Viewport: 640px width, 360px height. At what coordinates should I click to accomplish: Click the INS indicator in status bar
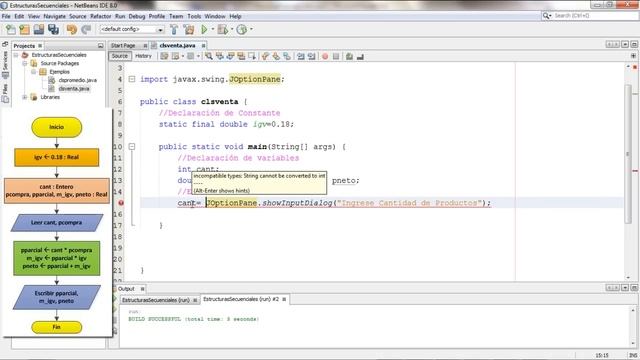click(x=633, y=356)
